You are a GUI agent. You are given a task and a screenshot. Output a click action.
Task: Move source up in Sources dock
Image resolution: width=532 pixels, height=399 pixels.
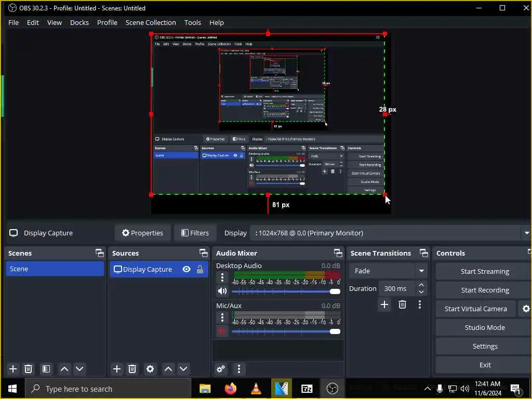(168, 369)
